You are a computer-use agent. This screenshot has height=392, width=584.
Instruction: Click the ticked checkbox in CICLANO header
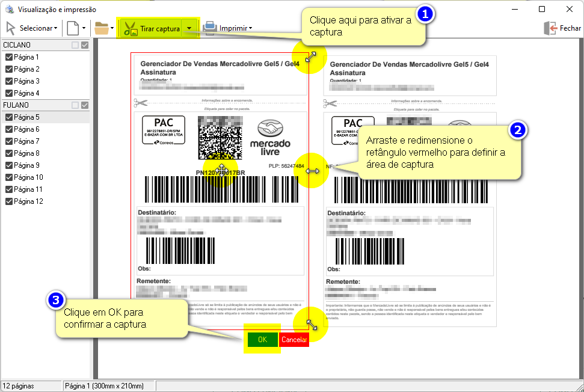click(85, 45)
